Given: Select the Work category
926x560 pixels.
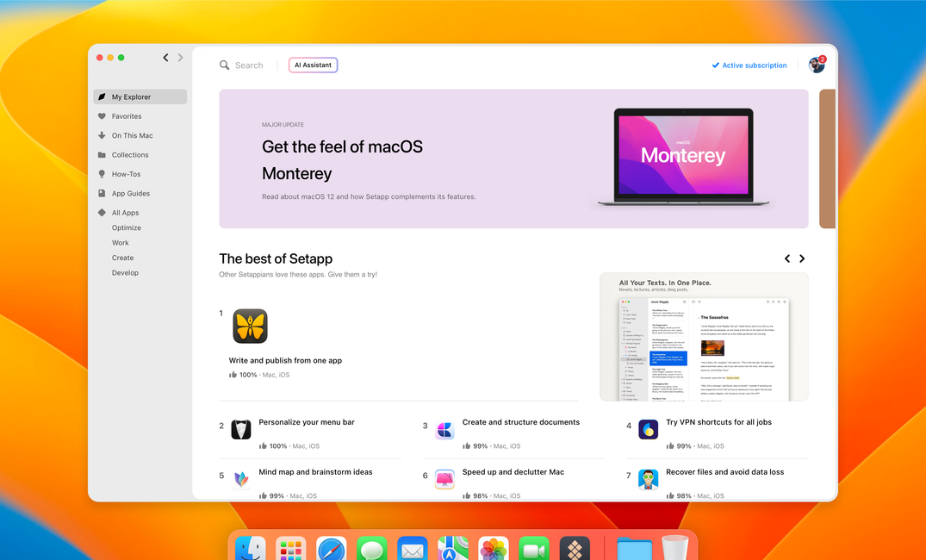Looking at the screenshot, I should 121,243.
